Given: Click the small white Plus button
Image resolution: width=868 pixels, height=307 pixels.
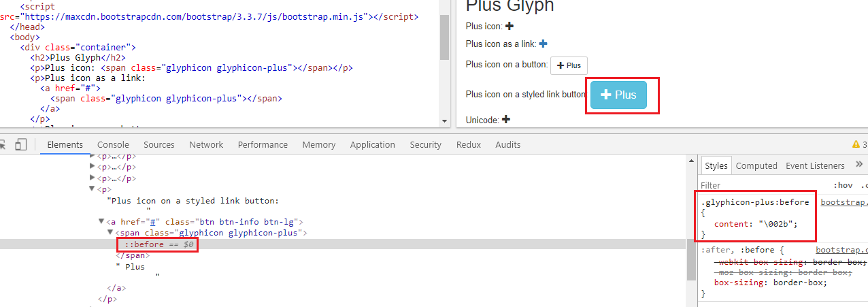Looking at the screenshot, I should click(x=569, y=65).
